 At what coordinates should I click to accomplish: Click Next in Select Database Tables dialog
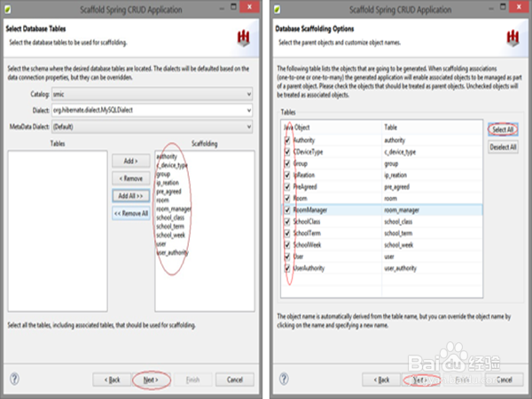point(151,379)
